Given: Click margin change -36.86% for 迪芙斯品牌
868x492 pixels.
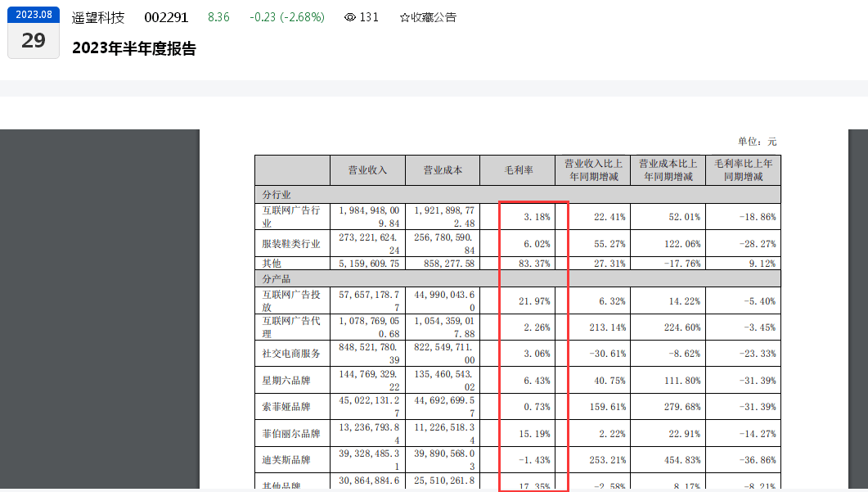Looking at the screenshot, I should 758,460.
